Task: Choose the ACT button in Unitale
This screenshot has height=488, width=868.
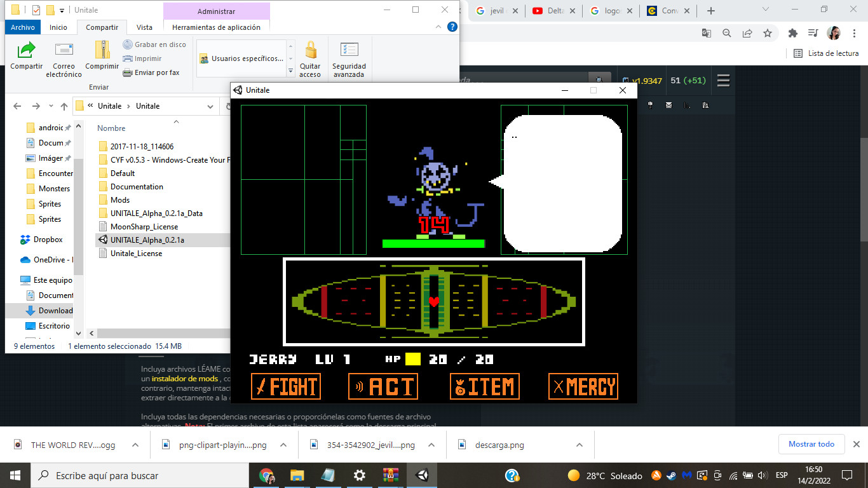Action: click(x=383, y=386)
